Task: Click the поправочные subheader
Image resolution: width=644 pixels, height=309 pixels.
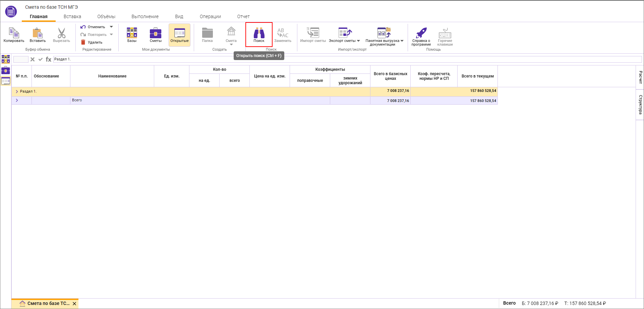Action: (310, 81)
